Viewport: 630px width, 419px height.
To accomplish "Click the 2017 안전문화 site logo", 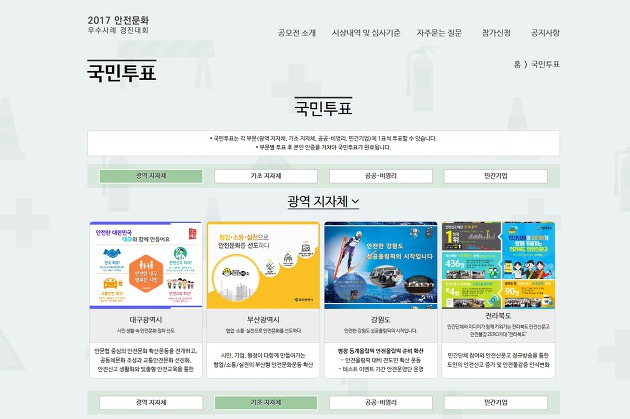I will (x=118, y=25).
